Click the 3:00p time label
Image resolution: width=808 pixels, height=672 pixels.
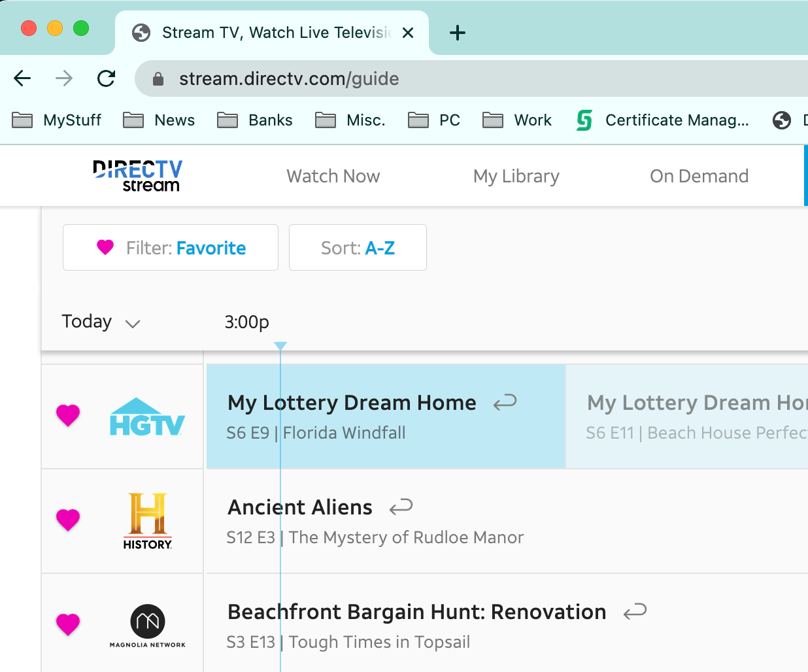tap(246, 322)
